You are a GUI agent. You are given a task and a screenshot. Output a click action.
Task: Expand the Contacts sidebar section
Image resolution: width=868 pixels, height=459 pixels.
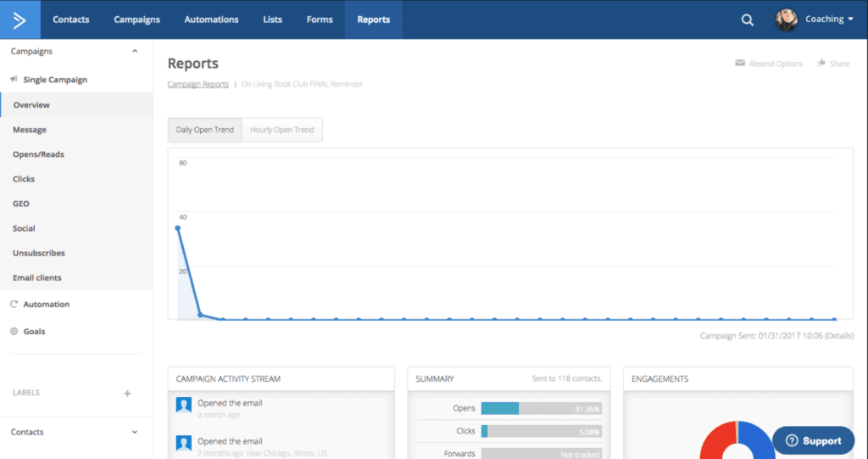point(135,432)
